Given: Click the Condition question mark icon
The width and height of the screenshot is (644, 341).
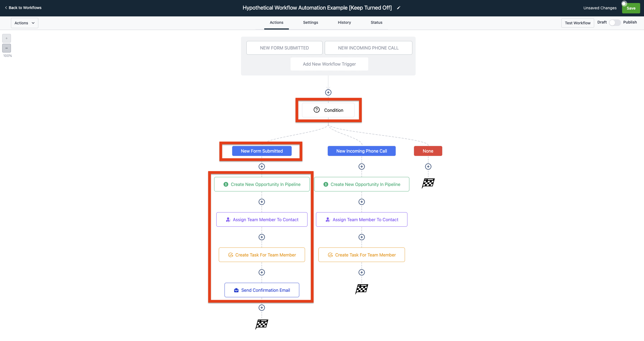Looking at the screenshot, I should click(x=317, y=110).
